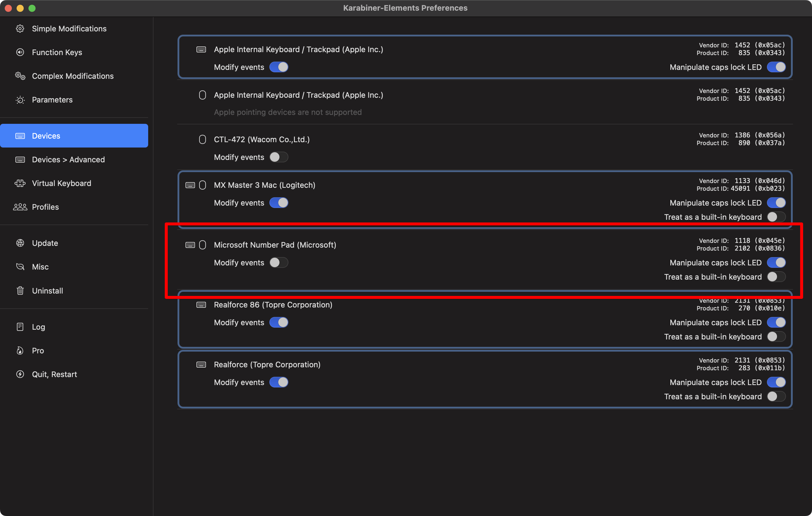Open Devices > Advanced section
The height and width of the screenshot is (516, 812).
[68, 159]
